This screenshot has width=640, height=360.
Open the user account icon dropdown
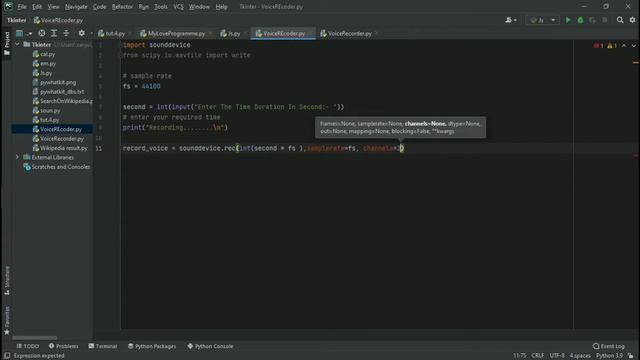pyautogui.click(x=511, y=20)
